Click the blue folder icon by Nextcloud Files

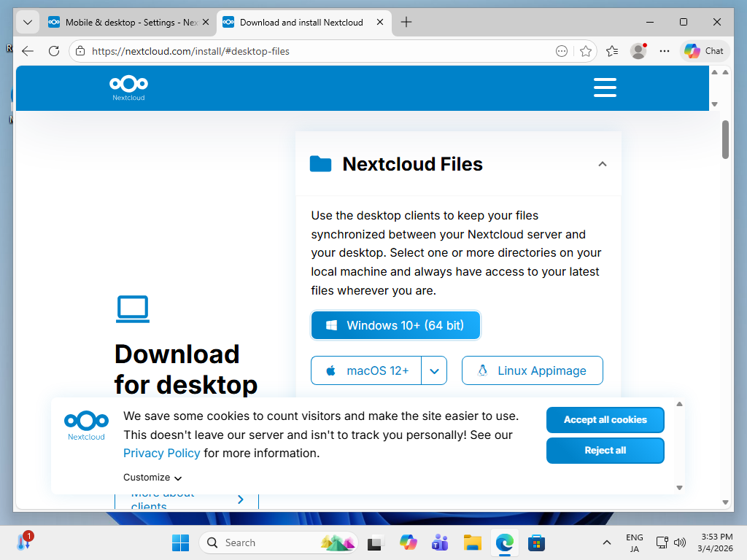pyautogui.click(x=321, y=164)
